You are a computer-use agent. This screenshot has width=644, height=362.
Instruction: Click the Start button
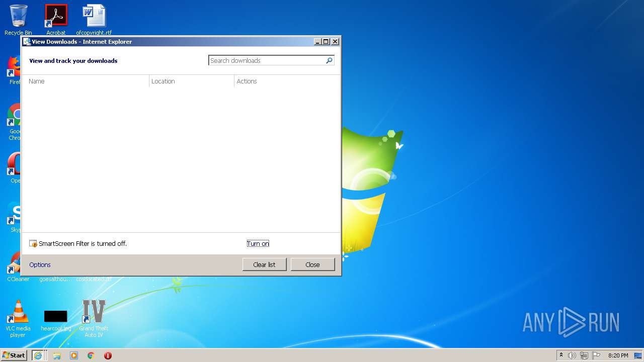14,355
